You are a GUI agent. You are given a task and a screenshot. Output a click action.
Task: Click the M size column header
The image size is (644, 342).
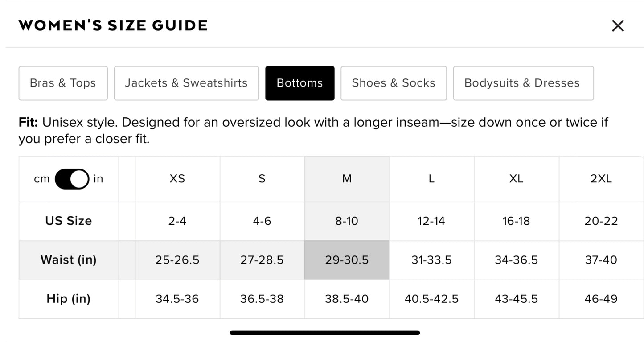click(347, 179)
